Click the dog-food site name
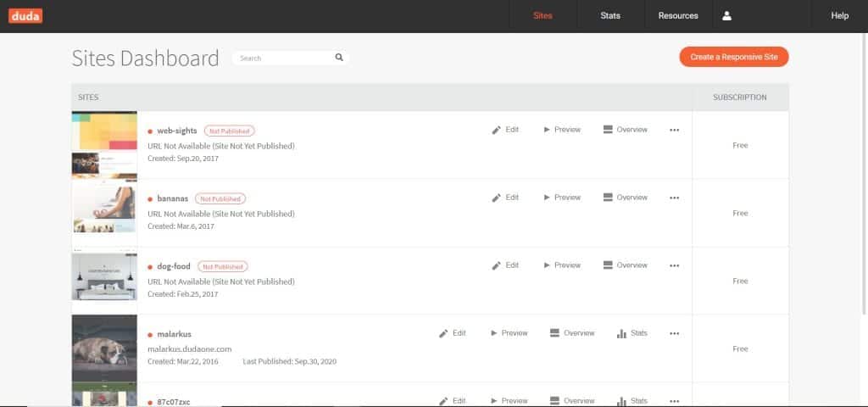The width and height of the screenshot is (868, 407). pos(174,266)
